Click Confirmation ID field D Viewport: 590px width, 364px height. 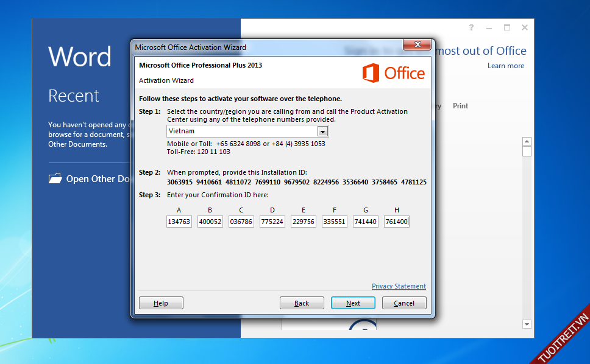coord(272,222)
